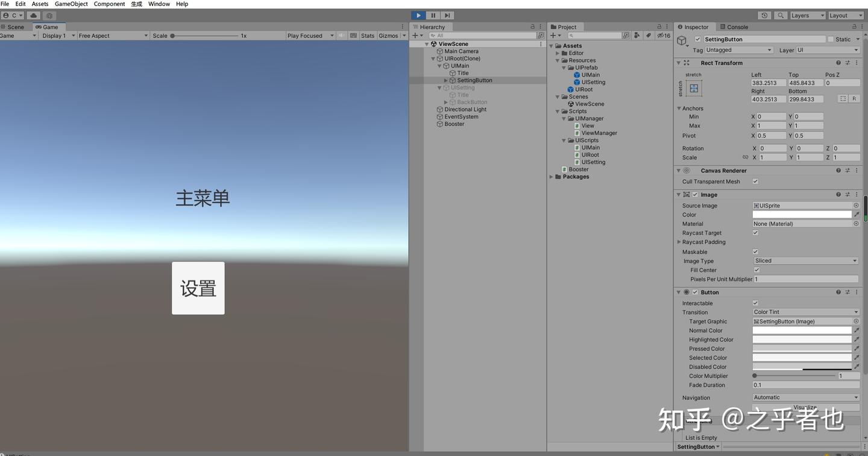Disable Raycast Target on the Image component
The image size is (868, 456).
(x=755, y=232)
